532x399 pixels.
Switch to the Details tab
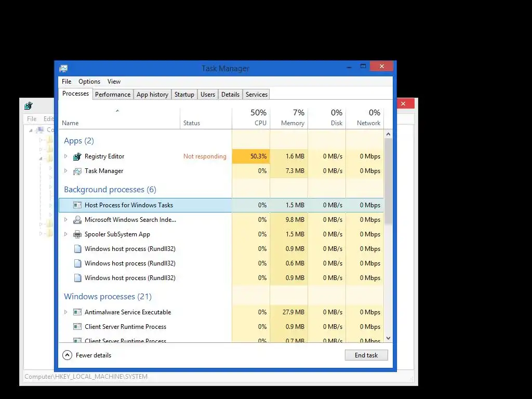coord(230,95)
